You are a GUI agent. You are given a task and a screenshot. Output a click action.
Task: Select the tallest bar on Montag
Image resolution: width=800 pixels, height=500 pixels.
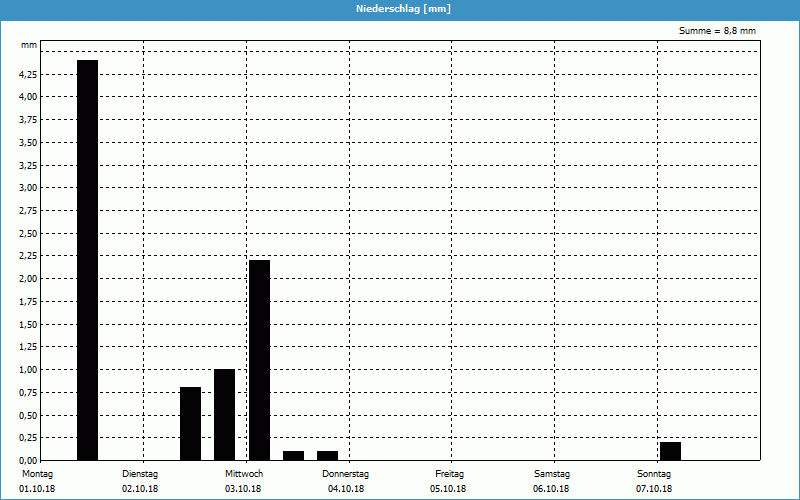[88, 260]
